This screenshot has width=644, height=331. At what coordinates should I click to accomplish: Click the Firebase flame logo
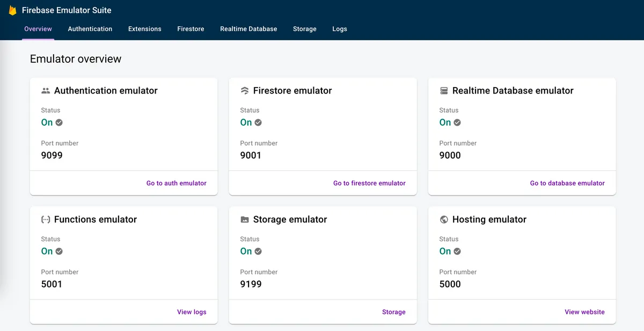[x=12, y=10]
